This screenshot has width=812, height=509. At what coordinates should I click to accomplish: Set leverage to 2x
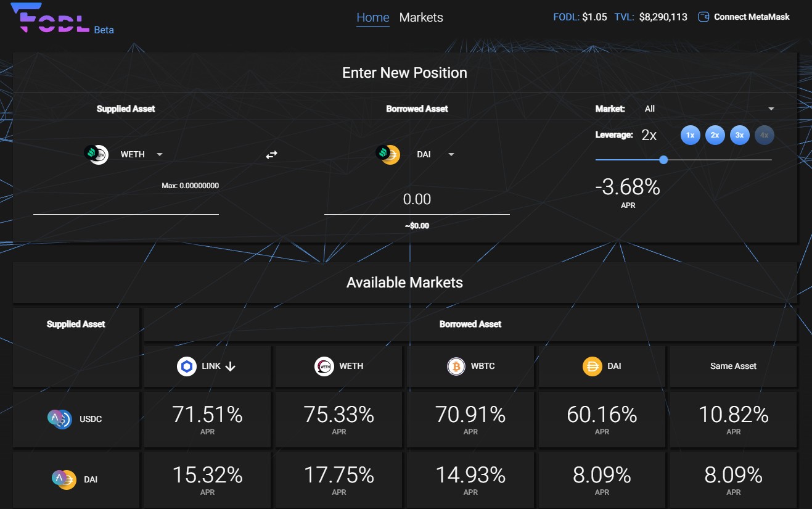click(715, 135)
